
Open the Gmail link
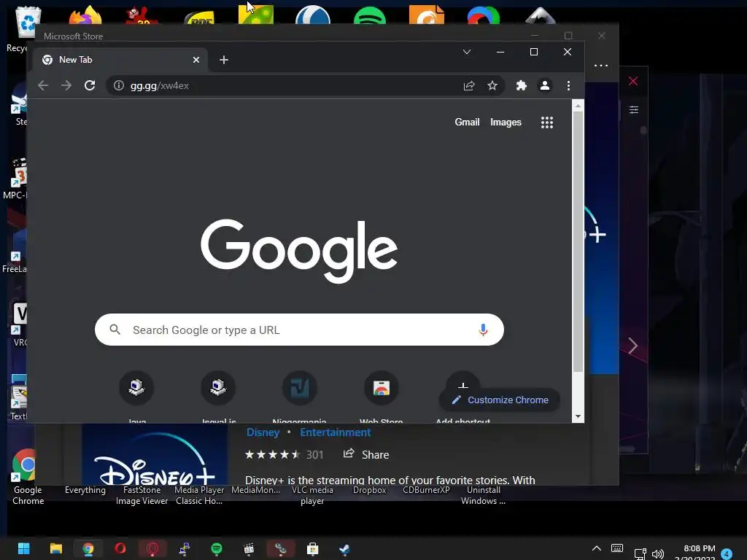467,122
